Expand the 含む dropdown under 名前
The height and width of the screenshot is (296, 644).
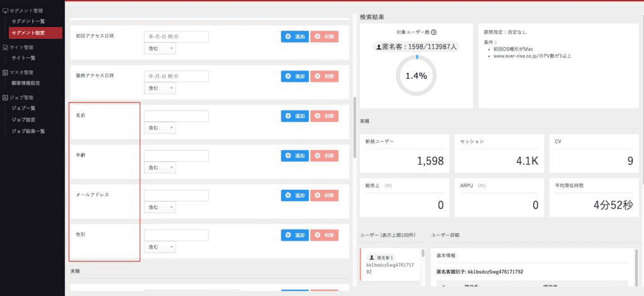160,128
